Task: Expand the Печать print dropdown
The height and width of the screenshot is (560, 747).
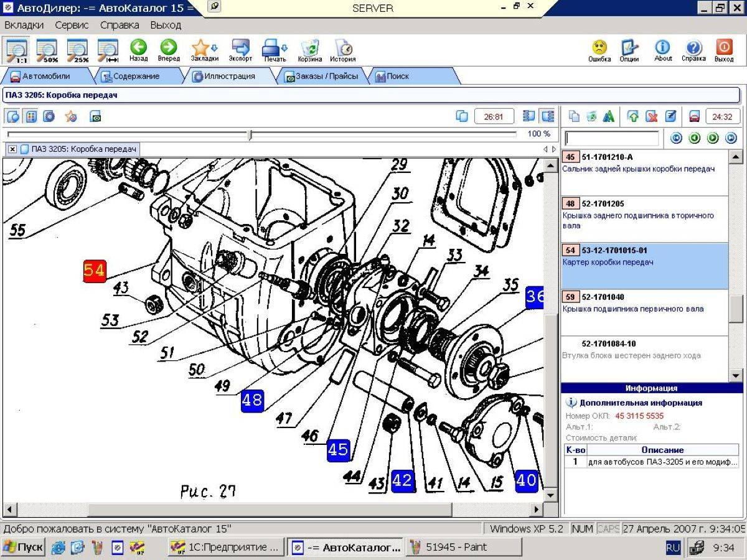Action: [x=285, y=47]
